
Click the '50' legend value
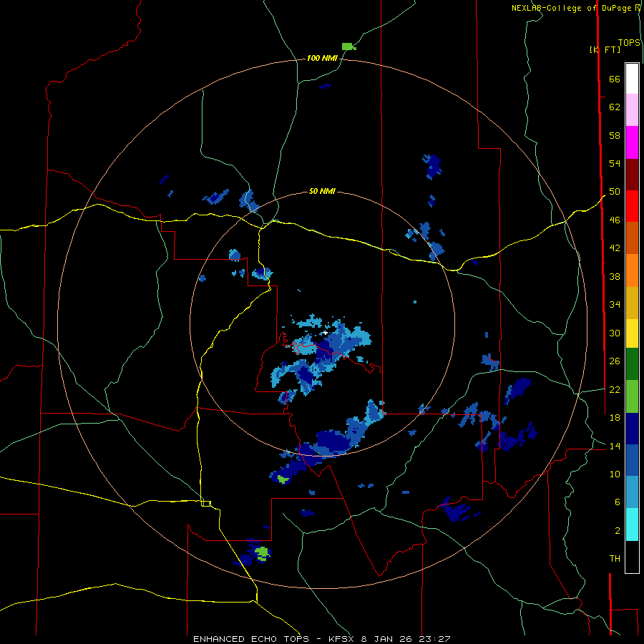pyautogui.click(x=615, y=191)
